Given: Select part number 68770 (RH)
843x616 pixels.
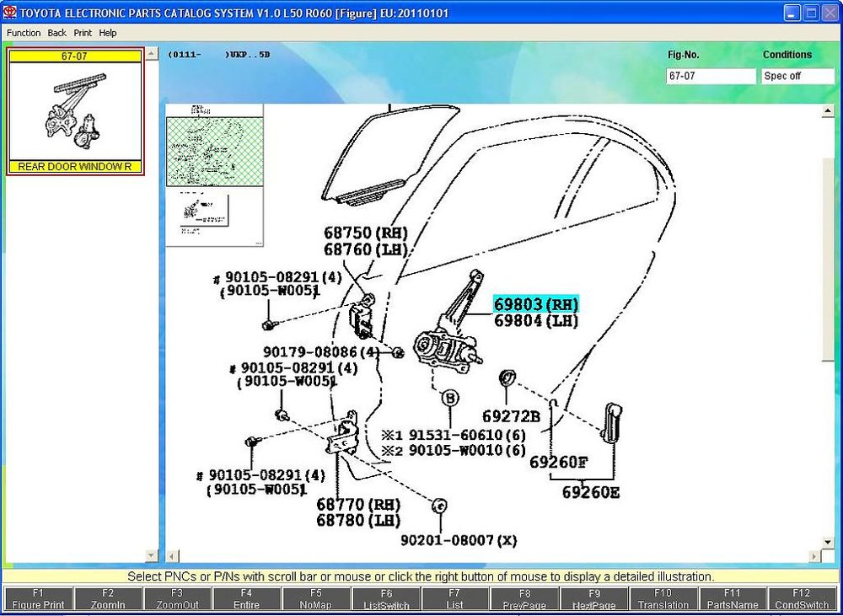Looking at the screenshot, I should click(x=358, y=504).
